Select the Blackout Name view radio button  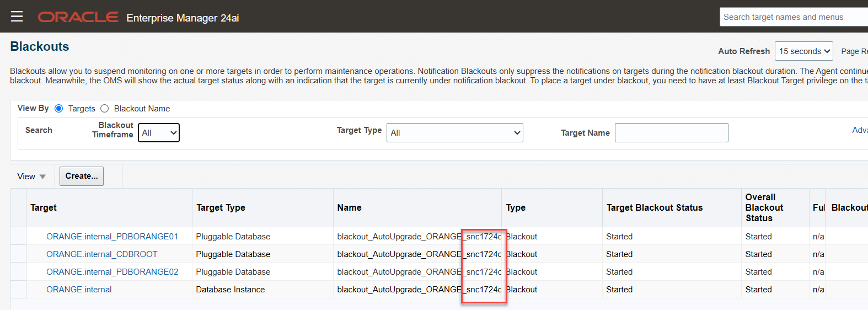pos(105,109)
